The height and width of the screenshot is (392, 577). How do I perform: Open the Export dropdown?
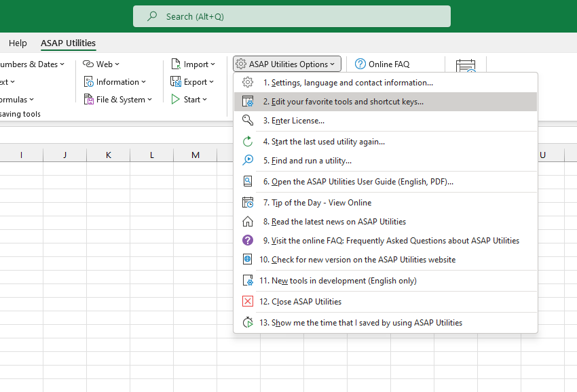tap(211, 81)
